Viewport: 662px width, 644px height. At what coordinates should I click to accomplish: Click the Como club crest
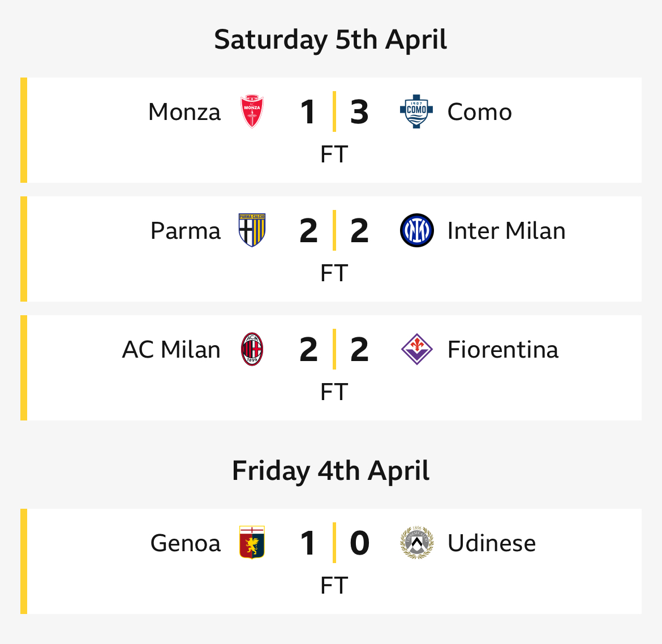coord(416,111)
